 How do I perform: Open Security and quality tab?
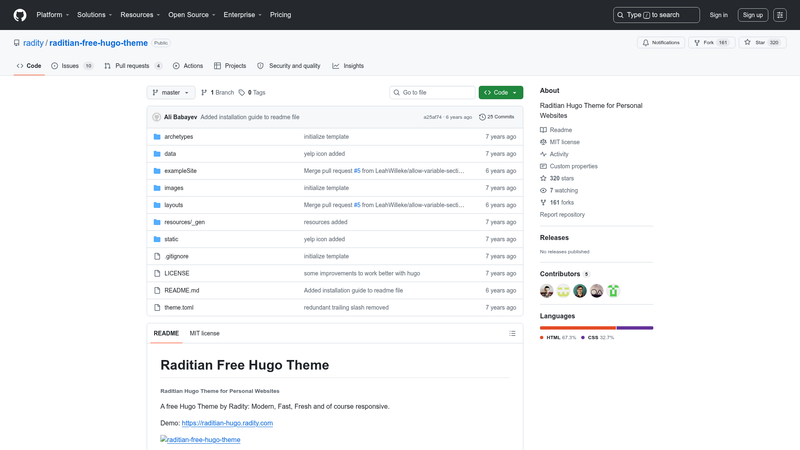[289, 66]
